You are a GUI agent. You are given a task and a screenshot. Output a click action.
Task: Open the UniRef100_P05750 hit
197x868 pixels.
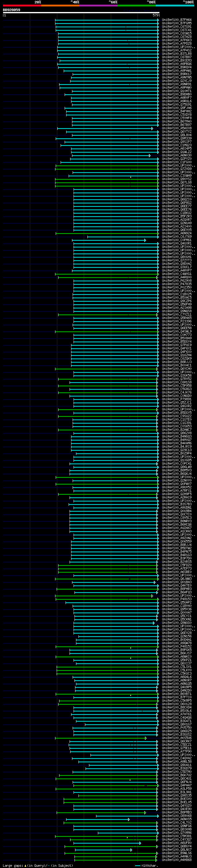click(177, 728)
